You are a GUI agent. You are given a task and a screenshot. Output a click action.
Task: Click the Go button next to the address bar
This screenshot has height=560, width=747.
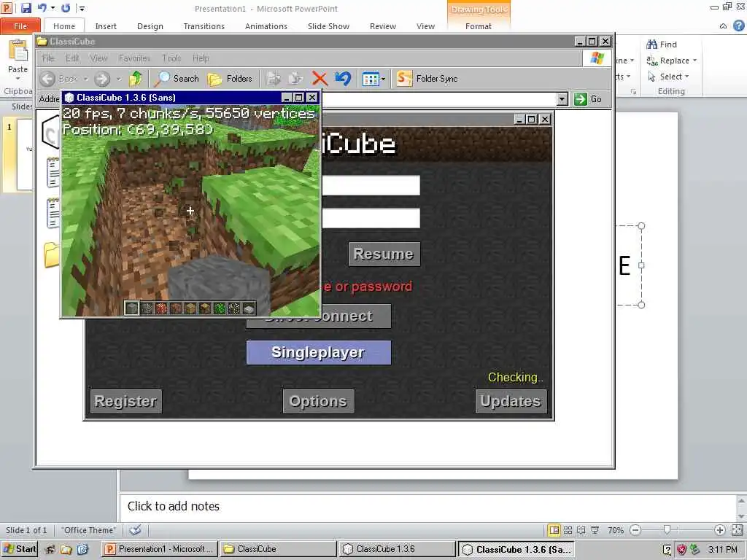(589, 99)
